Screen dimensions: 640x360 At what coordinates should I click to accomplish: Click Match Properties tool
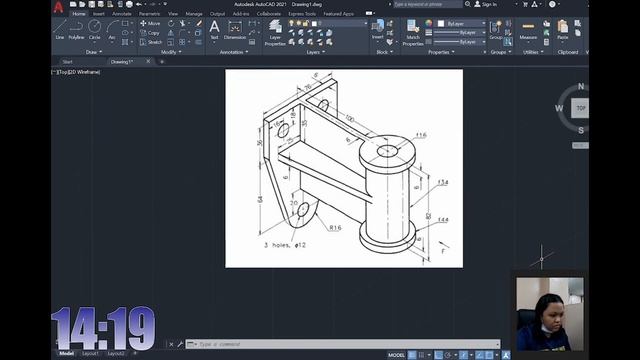pyautogui.click(x=413, y=33)
